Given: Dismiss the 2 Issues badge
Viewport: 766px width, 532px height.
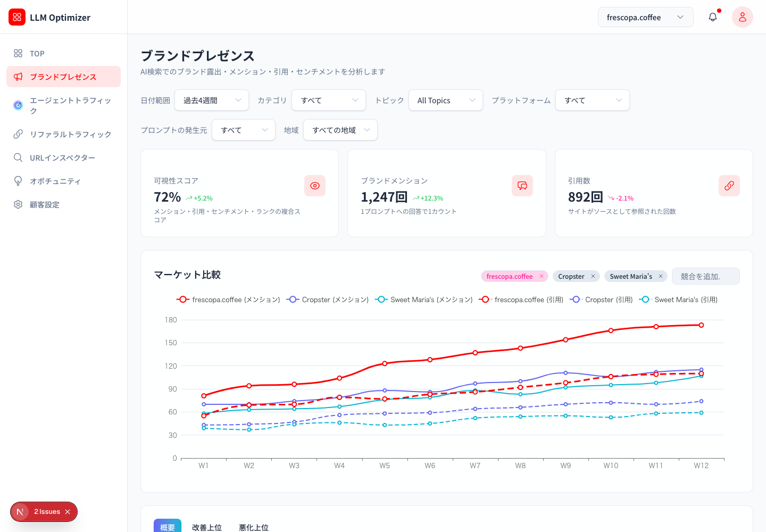Looking at the screenshot, I should pos(68,512).
